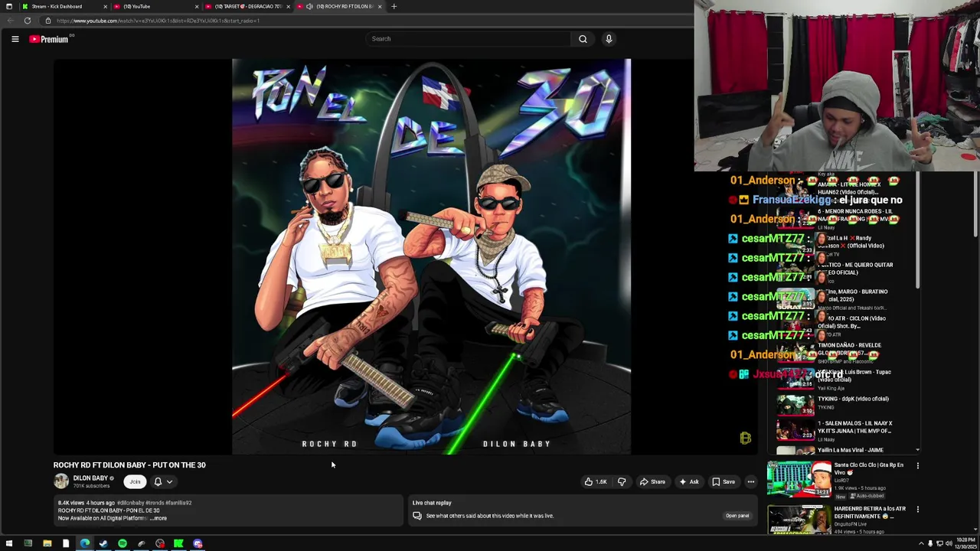Close the (10) YouTube tab
980x551 pixels.
tap(197, 6)
